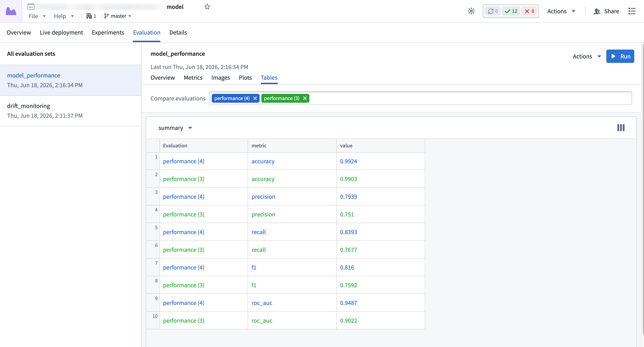Open the Metrics sub-tab
Image resolution: width=644 pixels, height=347 pixels.
[x=193, y=77]
